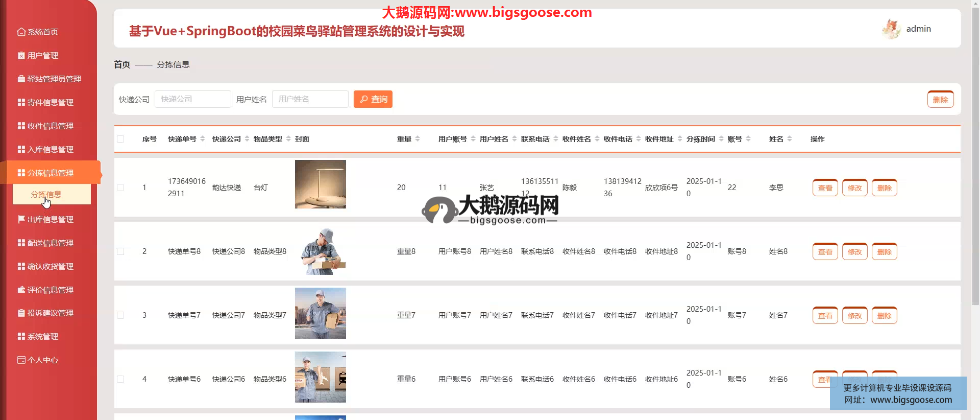Toggle the select-all checkbox in table header

[x=120, y=139]
